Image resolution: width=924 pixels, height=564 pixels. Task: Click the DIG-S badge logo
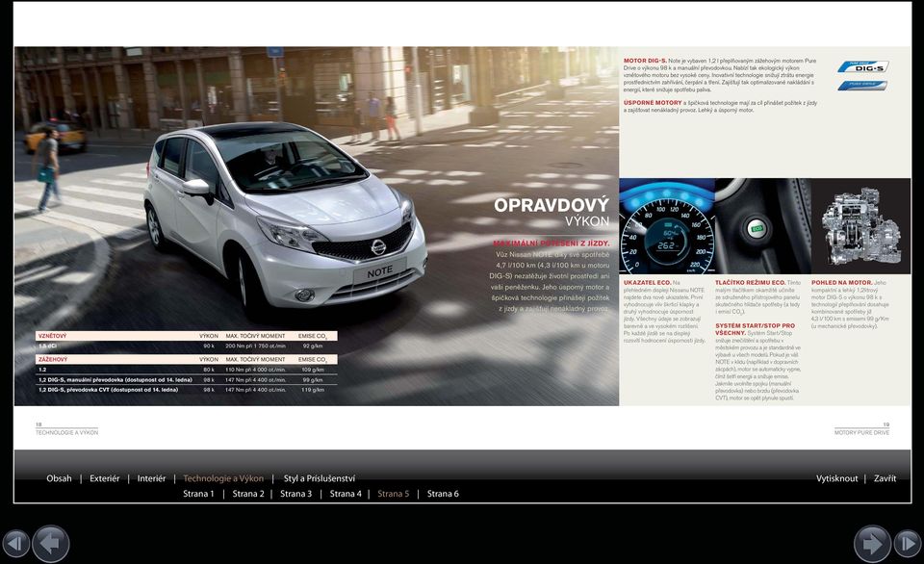[862, 66]
